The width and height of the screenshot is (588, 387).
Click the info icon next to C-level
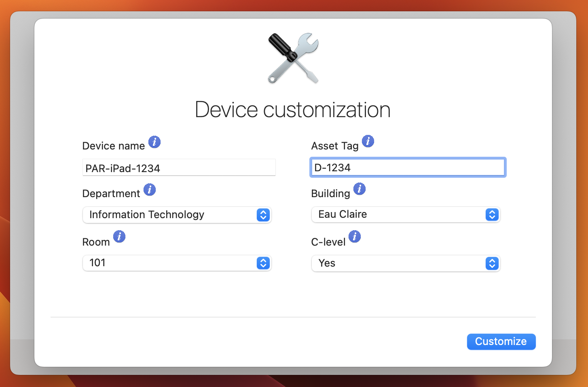click(x=355, y=236)
